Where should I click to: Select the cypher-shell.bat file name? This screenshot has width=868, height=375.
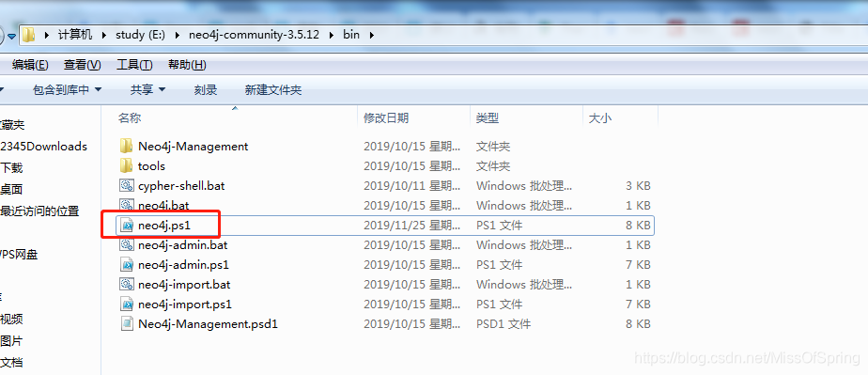click(181, 185)
